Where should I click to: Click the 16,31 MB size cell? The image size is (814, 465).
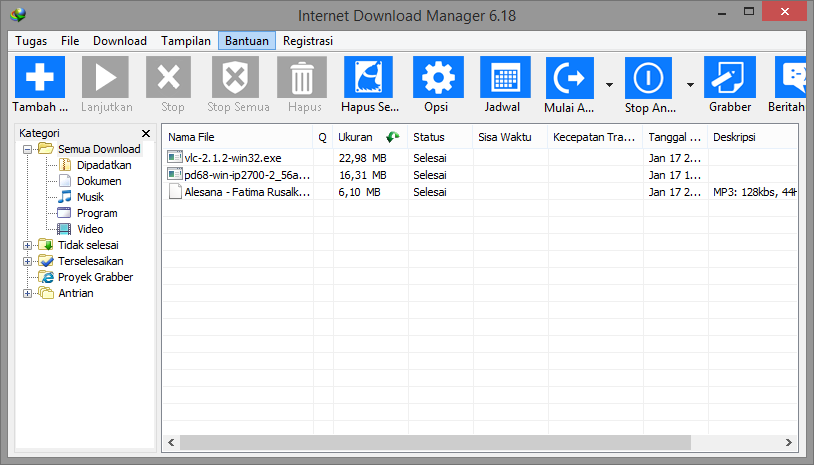pyautogui.click(x=362, y=175)
